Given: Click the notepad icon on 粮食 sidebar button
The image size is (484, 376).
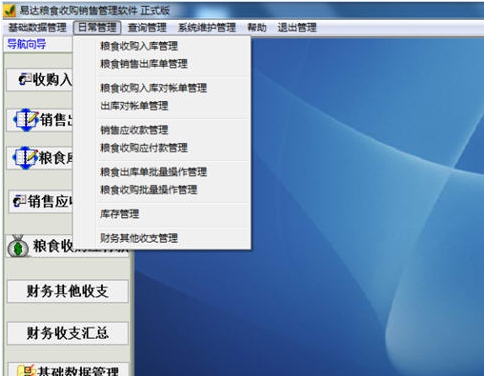Looking at the screenshot, I should tap(26, 157).
